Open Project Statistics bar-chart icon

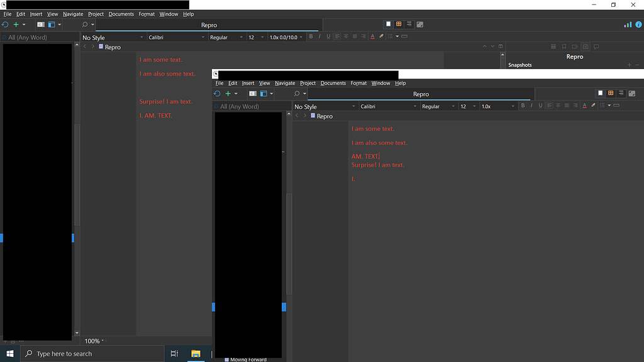(x=628, y=25)
